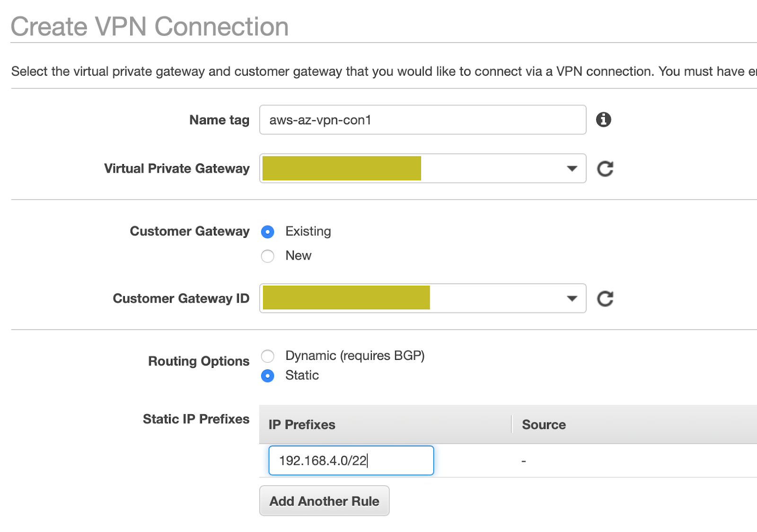Image resolution: width=757 pixels, height=532 pixels.
Task: Select the Static routing option
Action: (268, 375)
